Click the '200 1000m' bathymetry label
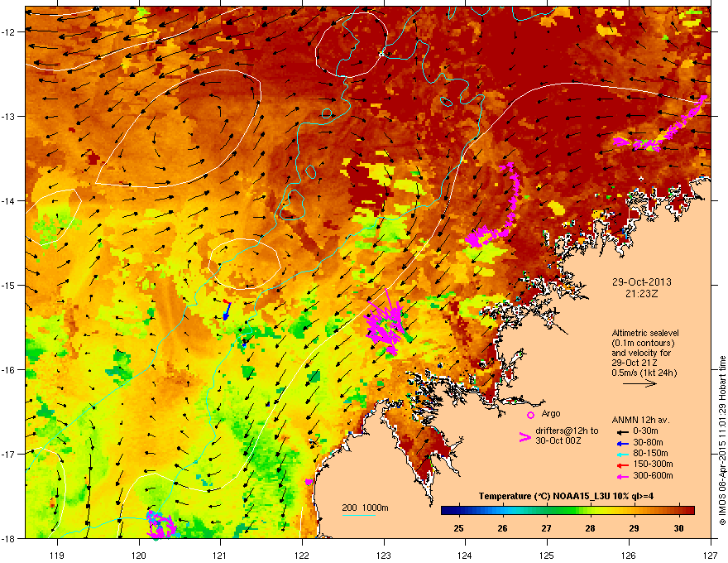Image resolution: width=728 pixels, height=563 pixels. (x=365, y=508)
